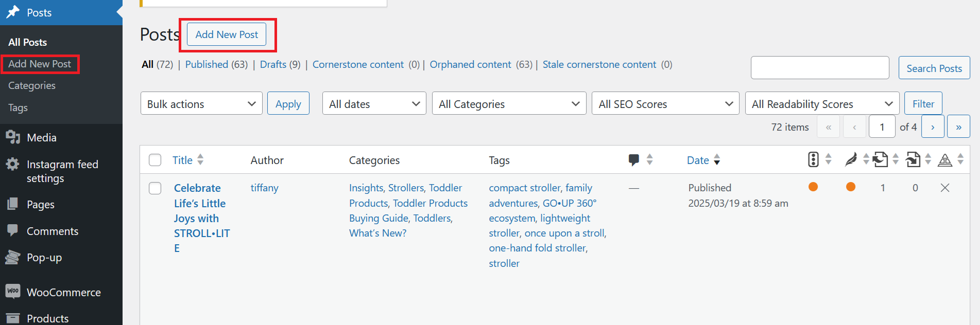Open Tags in sidebar submenu
Screen dimensions: 980x325
[18, 107]
